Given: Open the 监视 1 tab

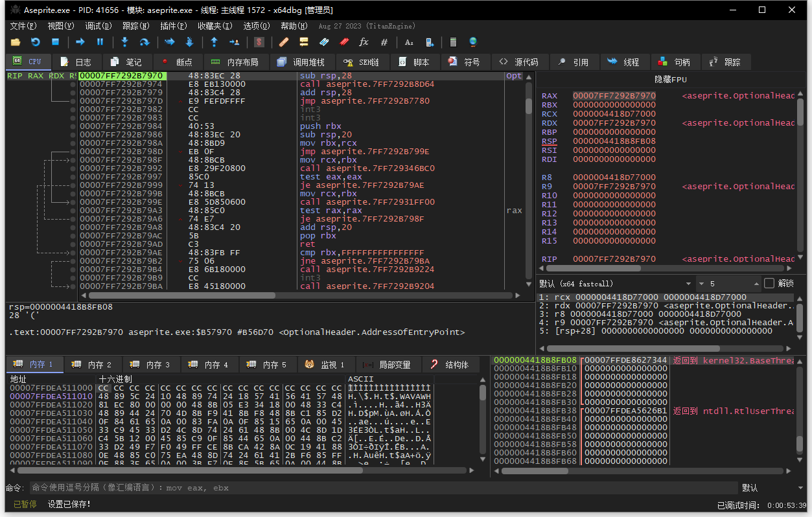Looking at the screenshot, I should (x=325, y=365).
